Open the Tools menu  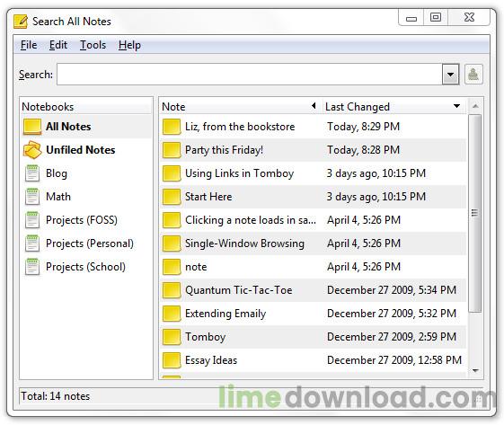(x=93, y=45)
